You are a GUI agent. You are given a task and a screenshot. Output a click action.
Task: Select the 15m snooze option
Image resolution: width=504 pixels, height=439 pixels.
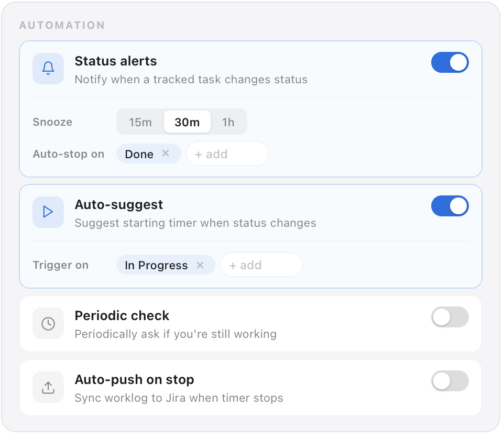tap(140, 122)
